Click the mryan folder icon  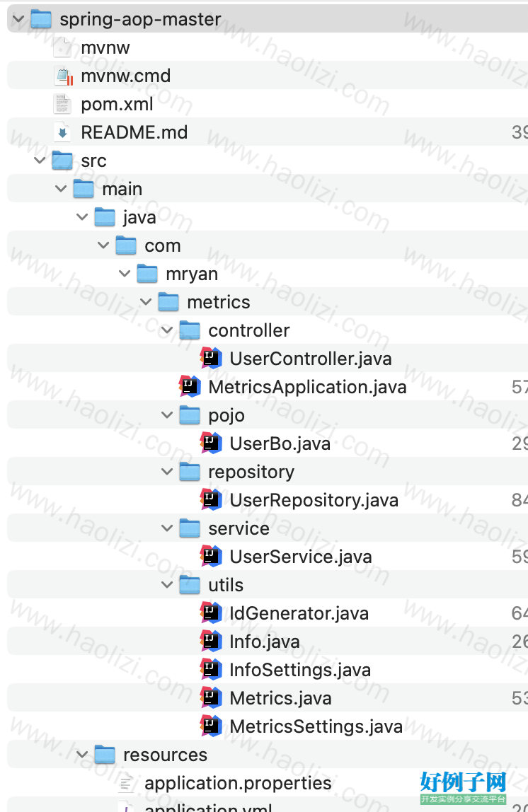[x=147, y=274]
